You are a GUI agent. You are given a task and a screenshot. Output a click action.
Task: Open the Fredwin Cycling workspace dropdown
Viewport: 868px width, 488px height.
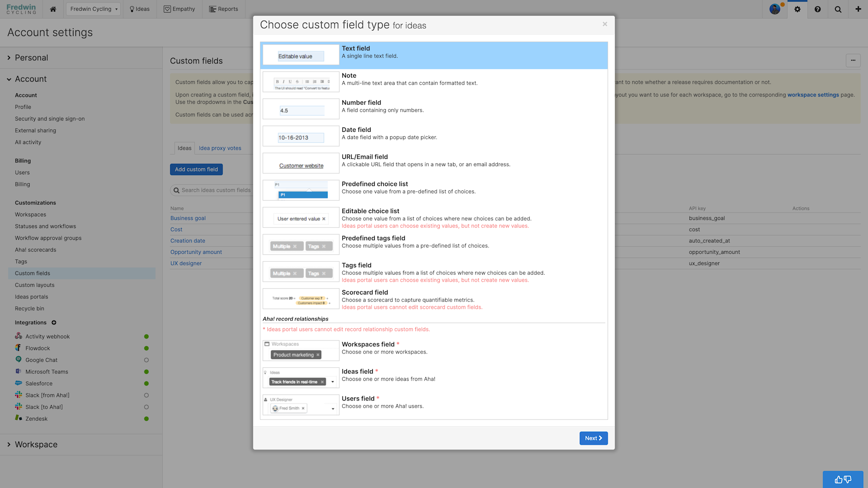click(93, 9)
